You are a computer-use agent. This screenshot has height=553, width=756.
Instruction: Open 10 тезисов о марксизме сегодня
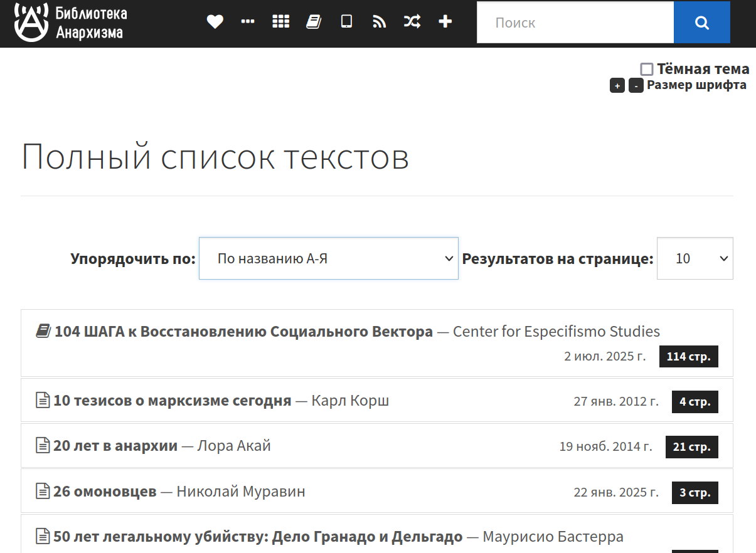coord(172,401)
